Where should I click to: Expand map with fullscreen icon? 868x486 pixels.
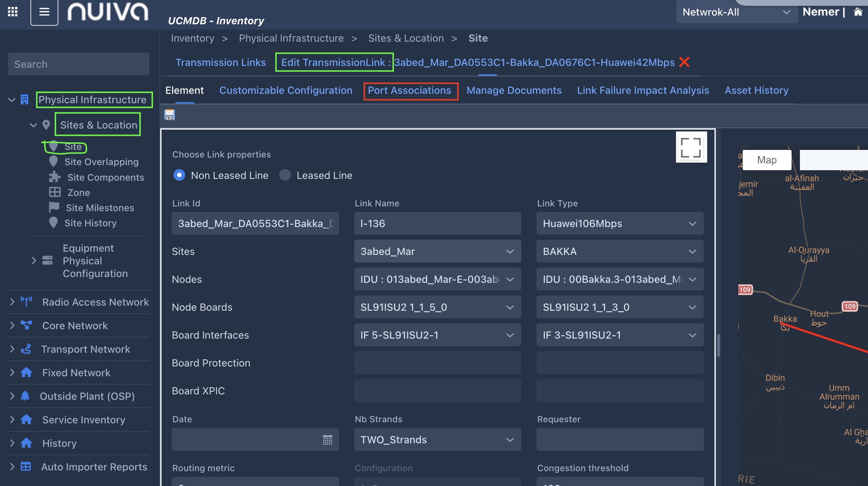(691, 147)
